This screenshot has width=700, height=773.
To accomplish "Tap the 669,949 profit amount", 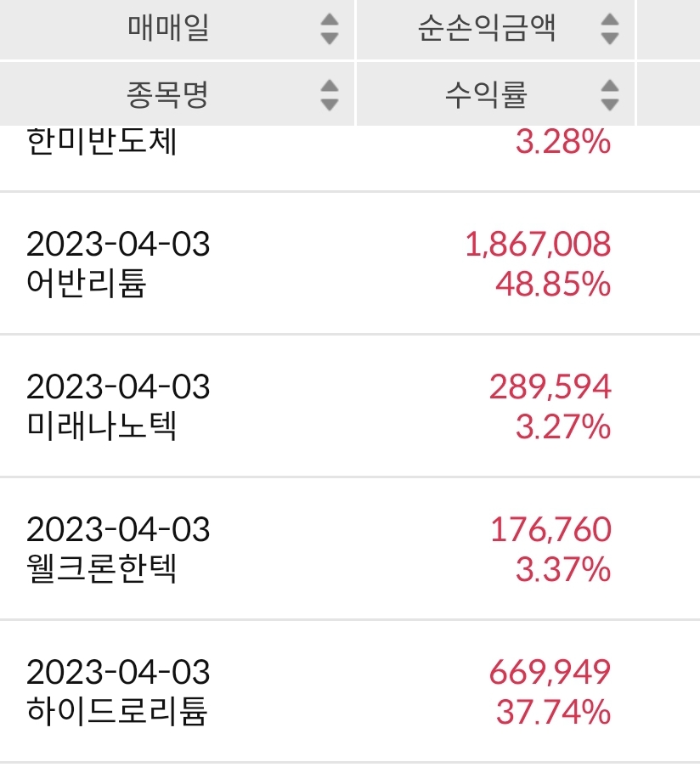I will click(550, 673).
